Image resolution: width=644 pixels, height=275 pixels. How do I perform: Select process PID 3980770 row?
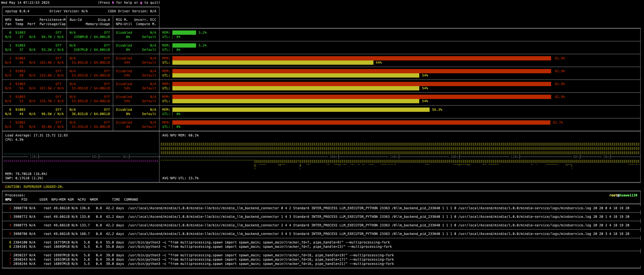[x=20, y=208]
